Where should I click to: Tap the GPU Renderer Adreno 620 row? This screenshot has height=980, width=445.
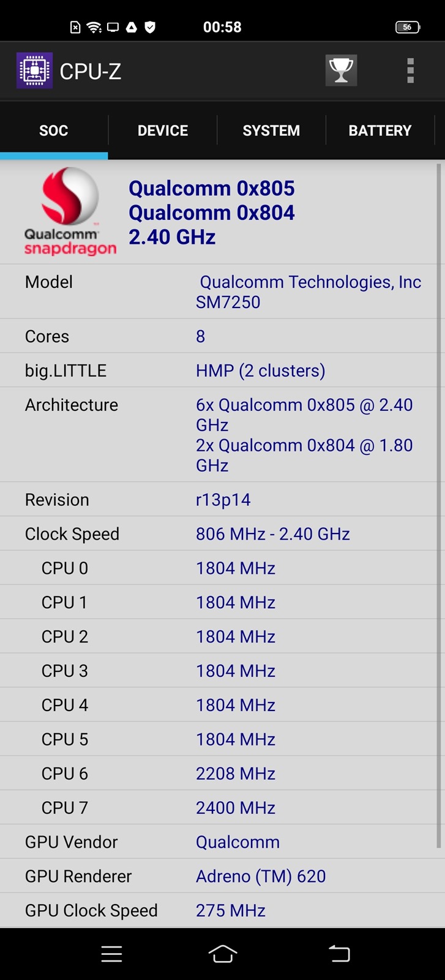222,876
